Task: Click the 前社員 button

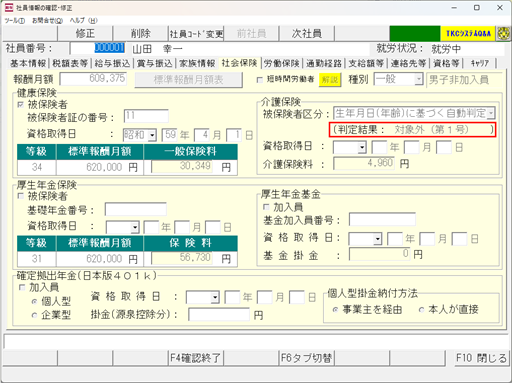Action: [x=252, y=33]
